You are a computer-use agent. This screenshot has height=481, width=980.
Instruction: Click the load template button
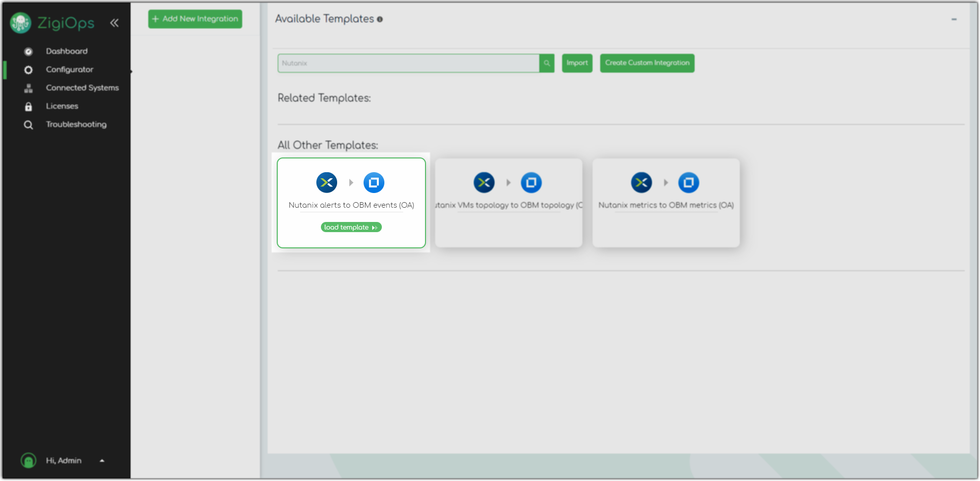point(351,227)
